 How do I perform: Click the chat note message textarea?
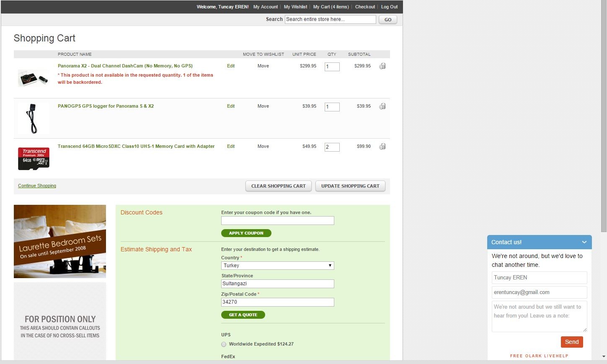pos(539,316)
